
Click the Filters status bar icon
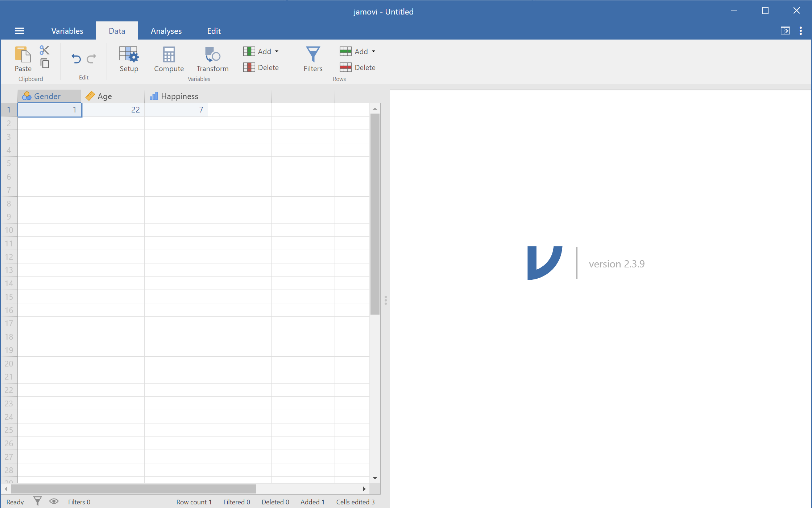36,501
